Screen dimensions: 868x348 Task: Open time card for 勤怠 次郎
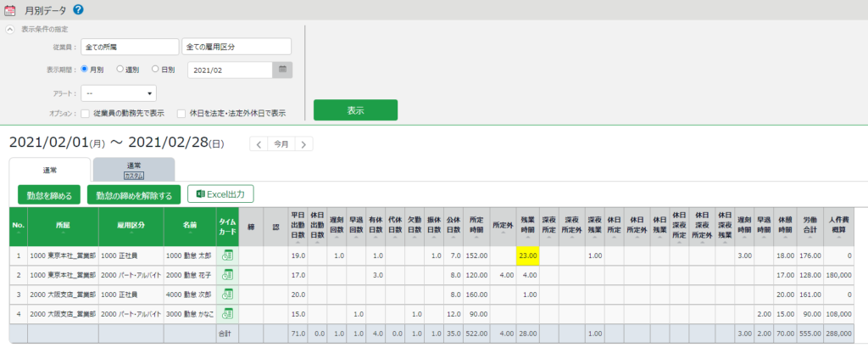coord(227,294)
